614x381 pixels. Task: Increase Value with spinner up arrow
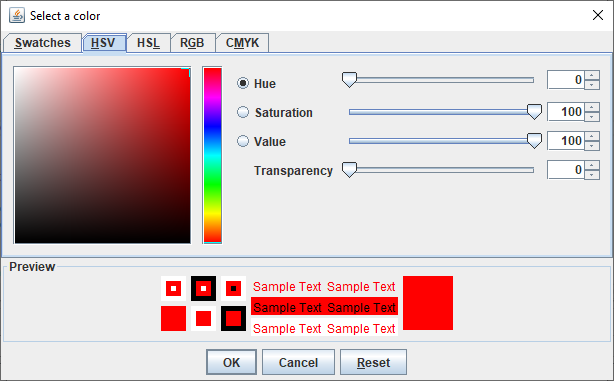tap(592, 136)
